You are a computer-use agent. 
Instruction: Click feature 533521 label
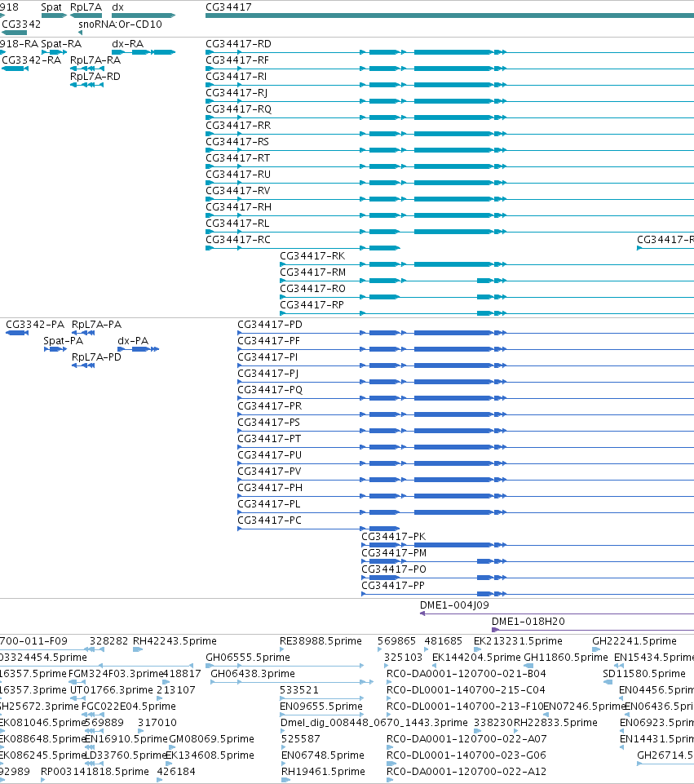pyautogui.click(x=298, y=690)
